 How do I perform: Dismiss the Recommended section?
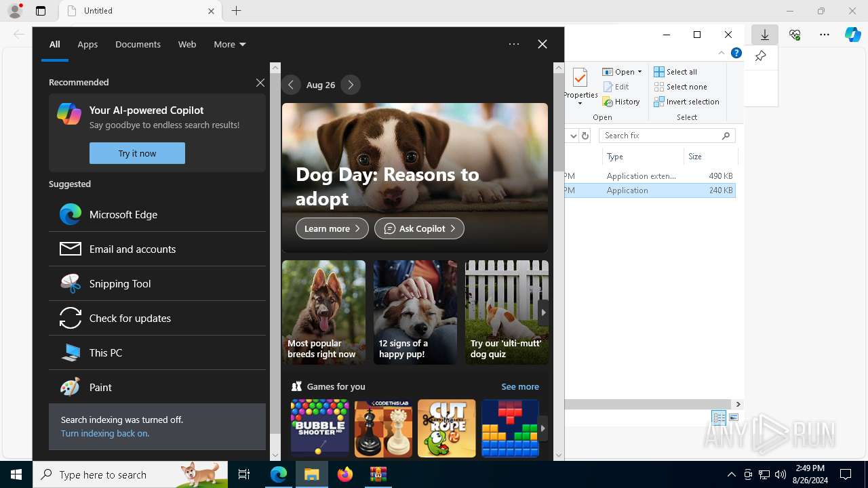coord(260,82)
